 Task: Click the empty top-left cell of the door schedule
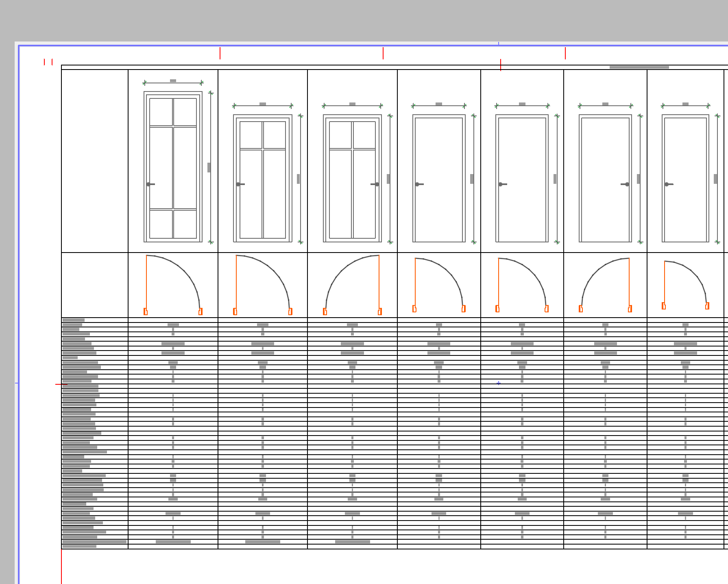[95, 161]
